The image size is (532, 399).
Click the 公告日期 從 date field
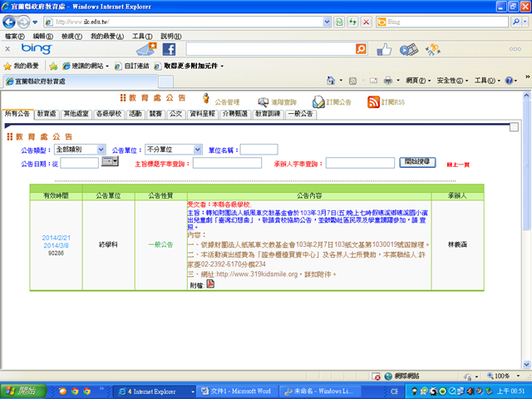point(80,163)
